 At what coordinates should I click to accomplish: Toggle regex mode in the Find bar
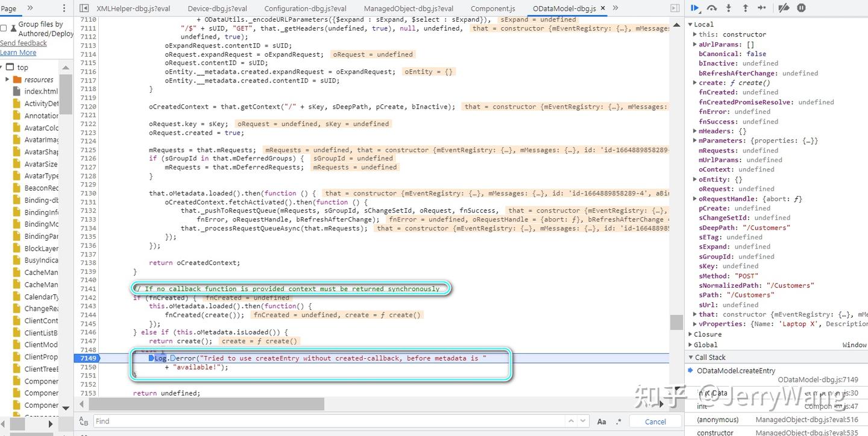tap(617, 421)
